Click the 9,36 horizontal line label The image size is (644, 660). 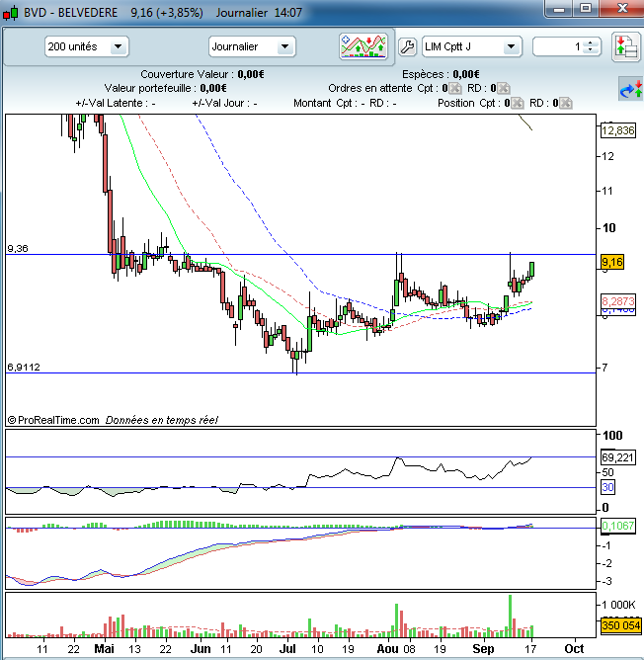(18, 248)
